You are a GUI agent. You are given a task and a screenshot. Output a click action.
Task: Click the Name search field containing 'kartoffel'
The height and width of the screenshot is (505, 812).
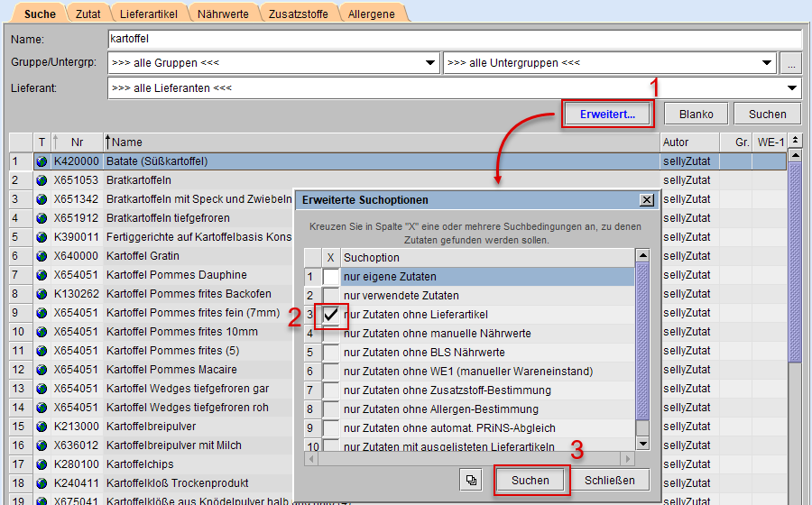tap(453, 40)
